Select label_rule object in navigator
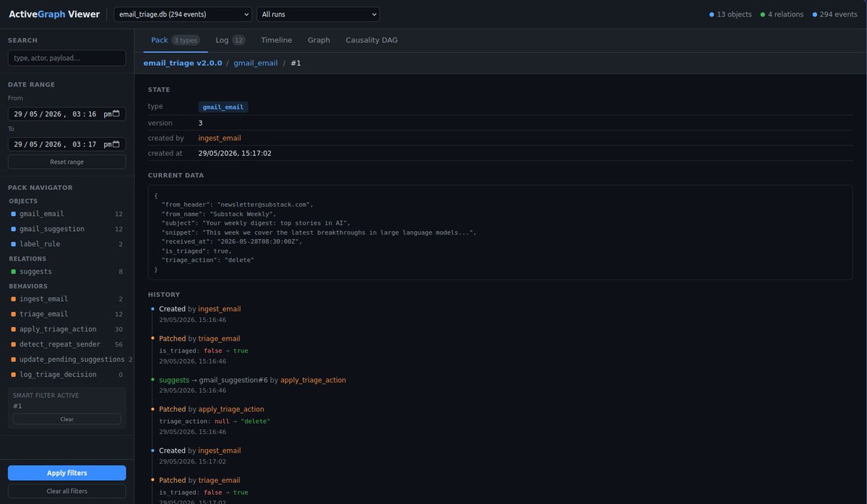 click(x=67, y=244)
